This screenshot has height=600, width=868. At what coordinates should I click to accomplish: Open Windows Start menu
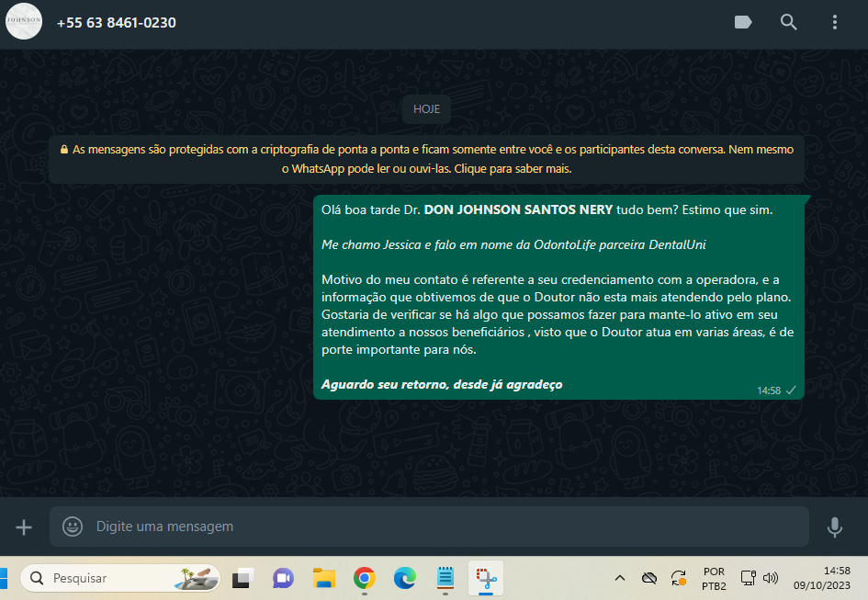3,578
